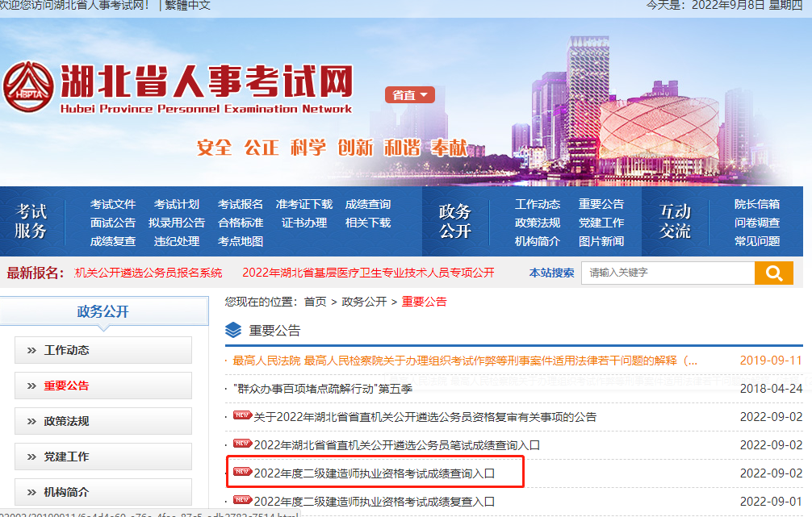Open 考试报名 in the navigation menu
The image size is (812, 517).
tap(241, 204)
